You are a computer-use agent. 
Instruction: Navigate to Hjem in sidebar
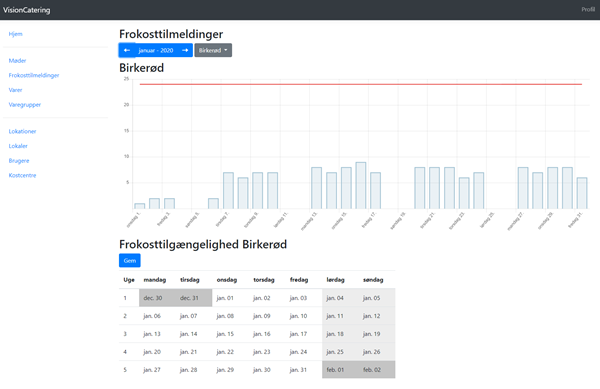pos(16,34)
